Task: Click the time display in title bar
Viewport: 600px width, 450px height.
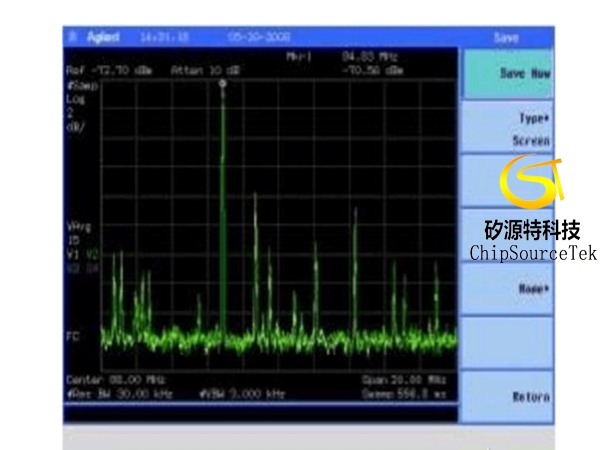Action: pyautogui.click(x=164, y=37)
